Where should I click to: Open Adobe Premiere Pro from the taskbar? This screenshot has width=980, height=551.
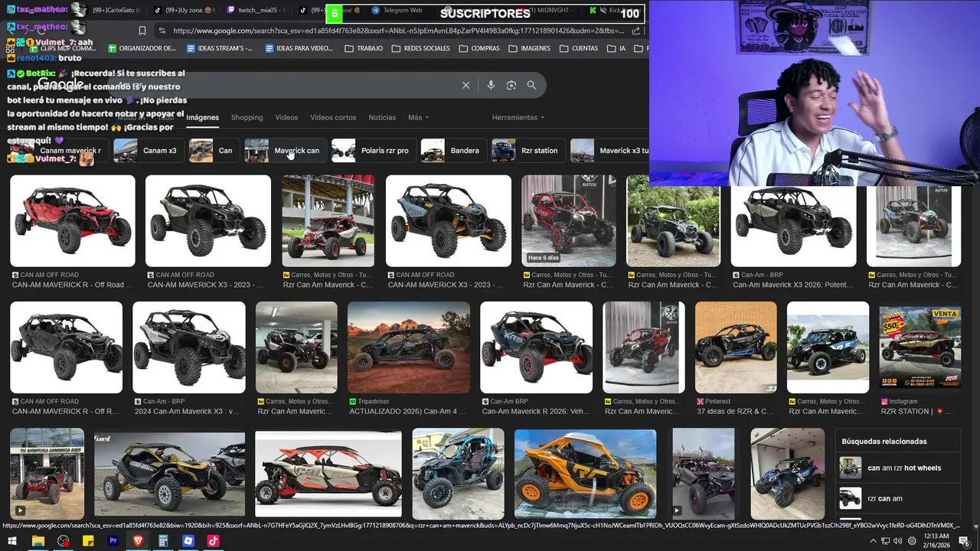(x=113, y=541)
